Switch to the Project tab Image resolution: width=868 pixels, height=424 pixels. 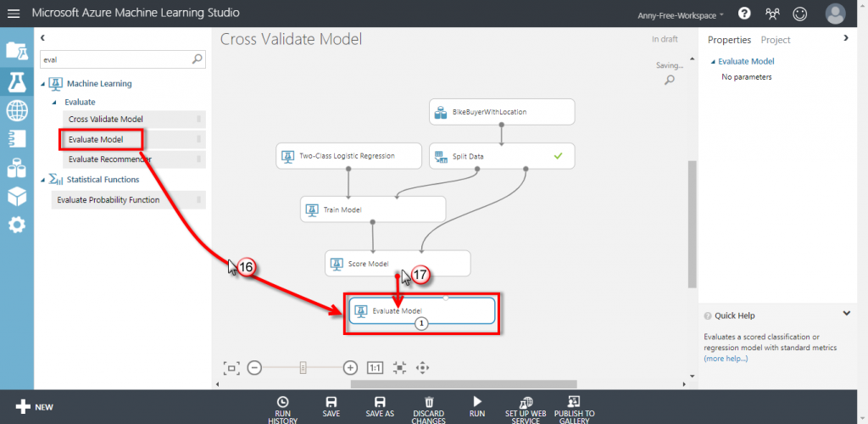pyautogui.click(x=776, y=40)
